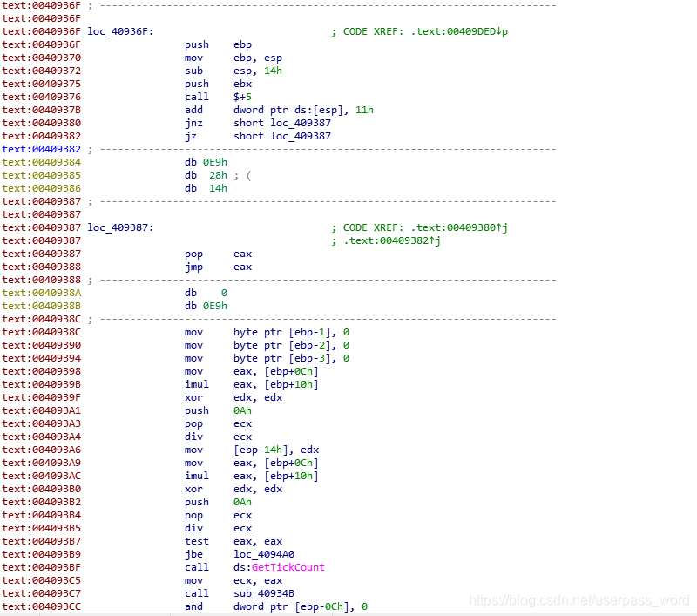Screen dimensions: 697x616
Task: Click 'div ecx' at address 004093A4
Action: (x=219, y=437)
